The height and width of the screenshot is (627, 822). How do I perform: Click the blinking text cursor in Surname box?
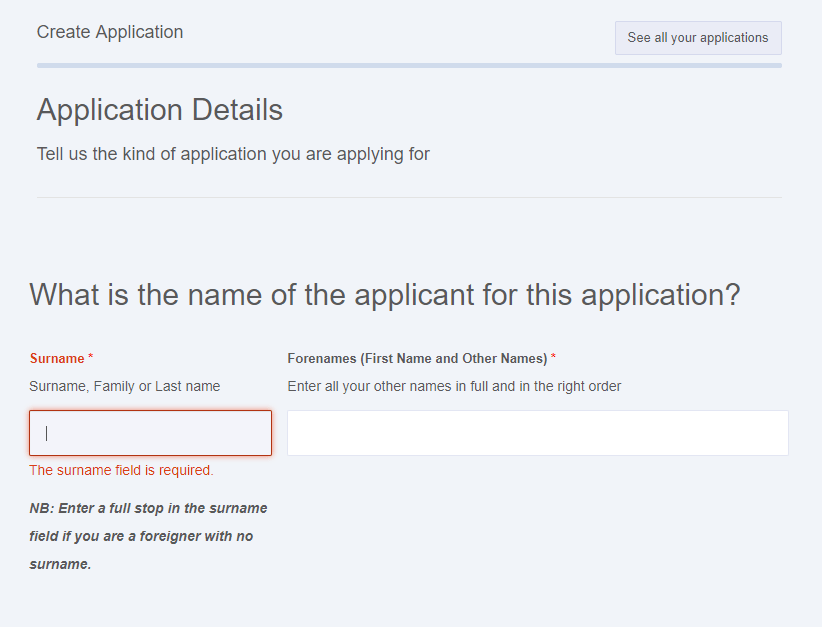[x=47, y=433]
